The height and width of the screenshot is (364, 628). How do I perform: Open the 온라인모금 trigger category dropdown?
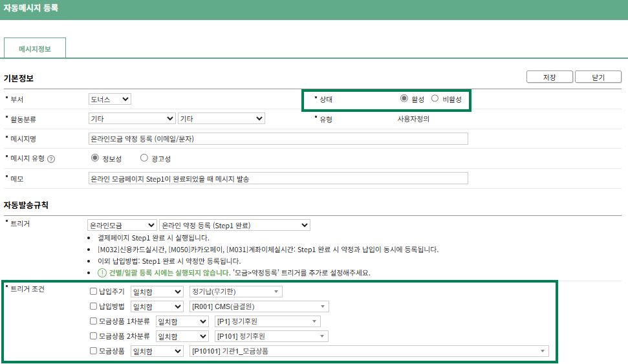122,225
